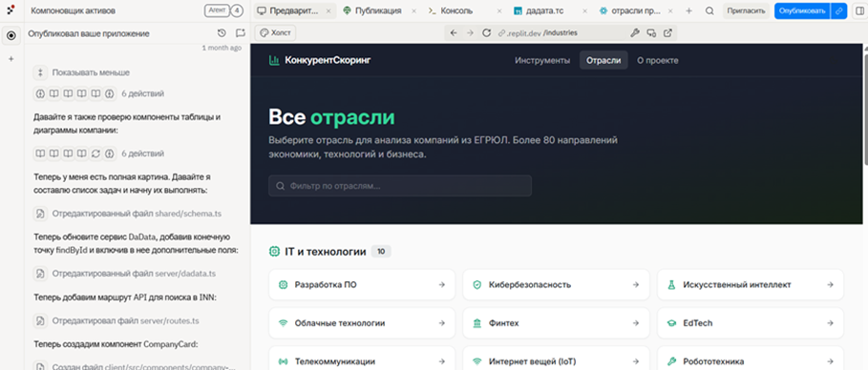Switch to the дадата.тс tab
This screenshot has height=370, width=868.
point(540,10)
